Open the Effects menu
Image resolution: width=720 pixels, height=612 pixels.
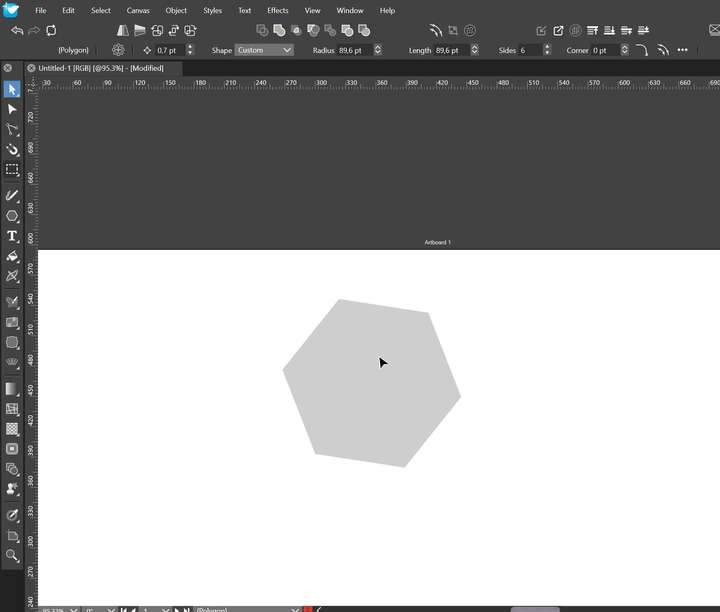click(277, 10)
